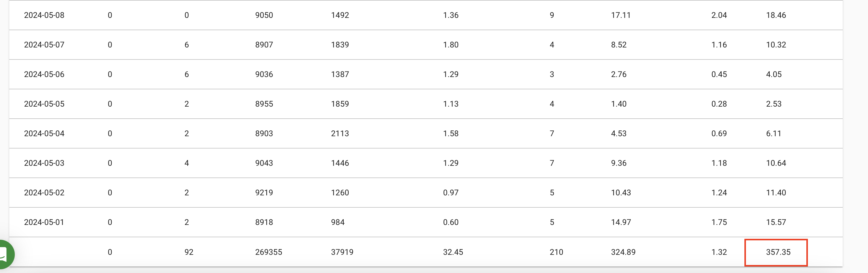
Task: Click the highlighted total 357.35 cell
Action: (x=776, y=252)
